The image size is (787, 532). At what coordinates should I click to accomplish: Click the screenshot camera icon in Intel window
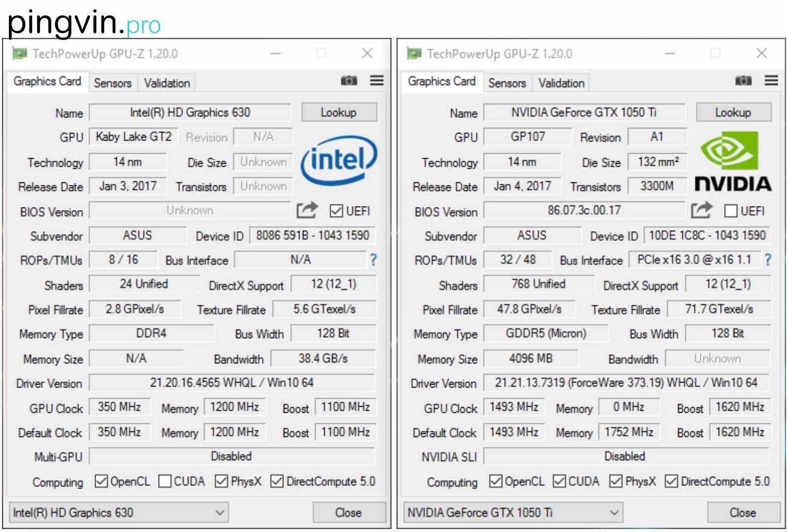(x=349, y=81)
